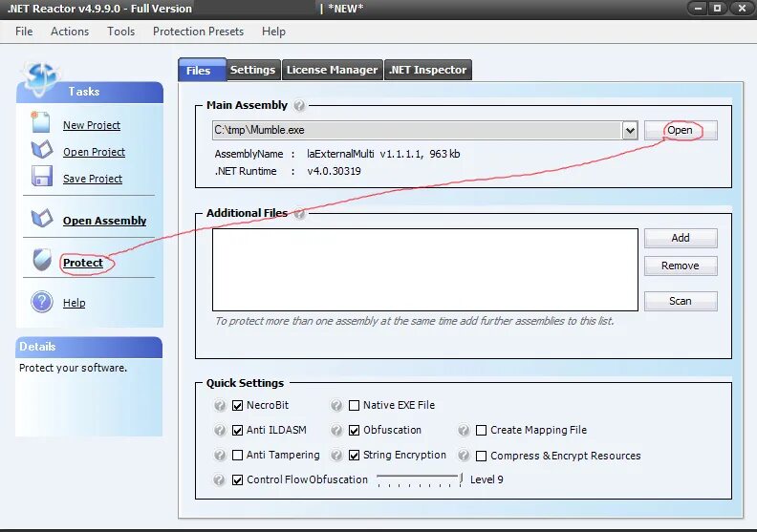
Task: Switch to the Settings tab
Action: point(252,70)
